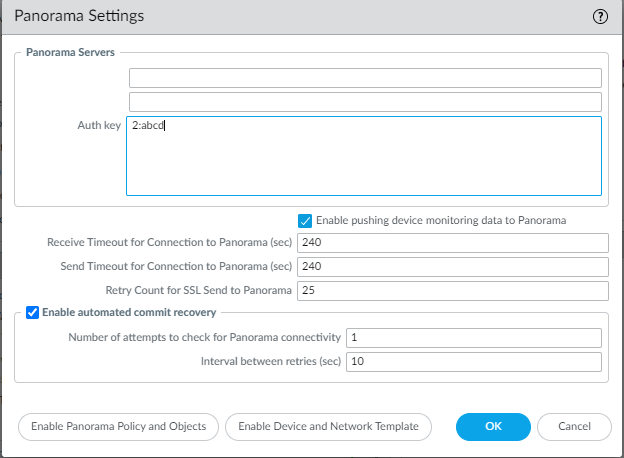Click the Panorama Settings title bar

pyautogui.click(x=300, y=17)
